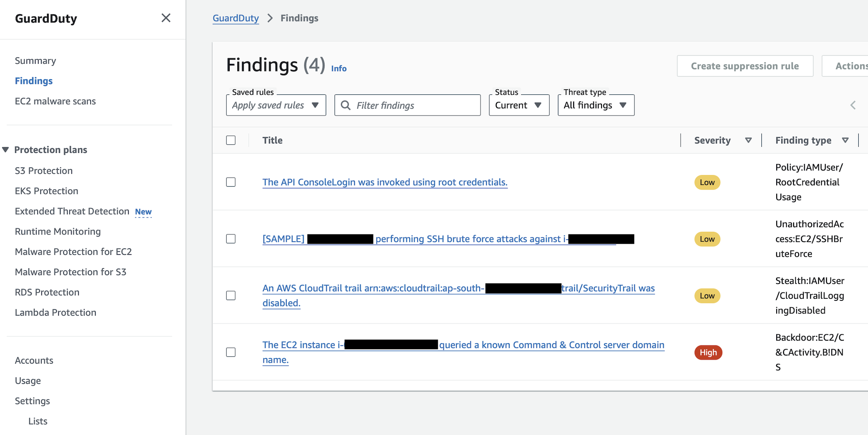Viewport: 868px width, 435px height.
Task: Open Runtime Monitoring page
Action: pyautogui.click(x=58, y=231)
